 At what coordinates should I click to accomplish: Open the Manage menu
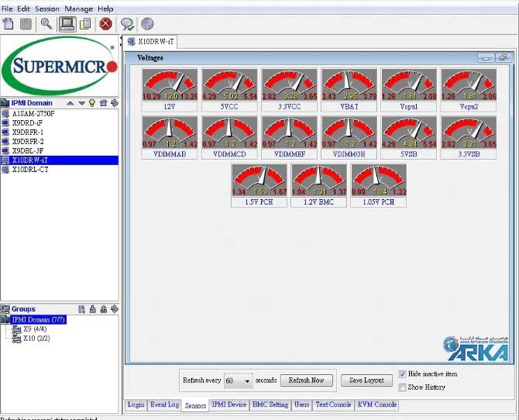[78, 9]
